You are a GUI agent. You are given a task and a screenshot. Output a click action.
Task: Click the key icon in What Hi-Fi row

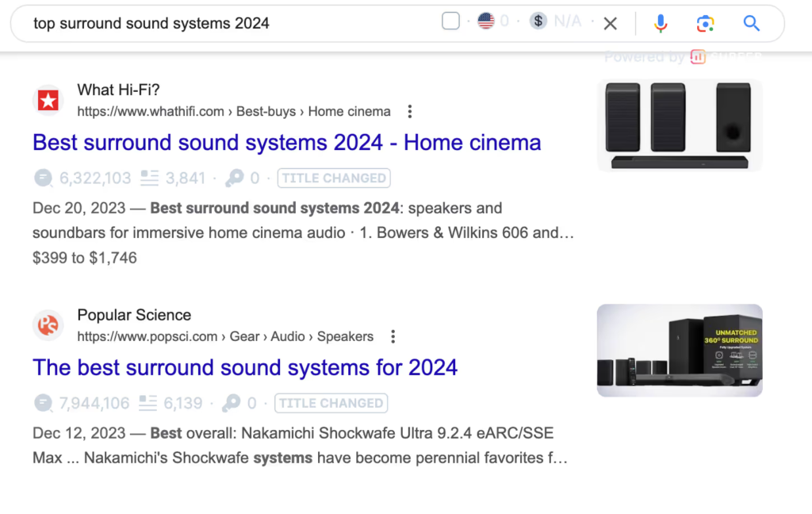(x=234, y=178)
